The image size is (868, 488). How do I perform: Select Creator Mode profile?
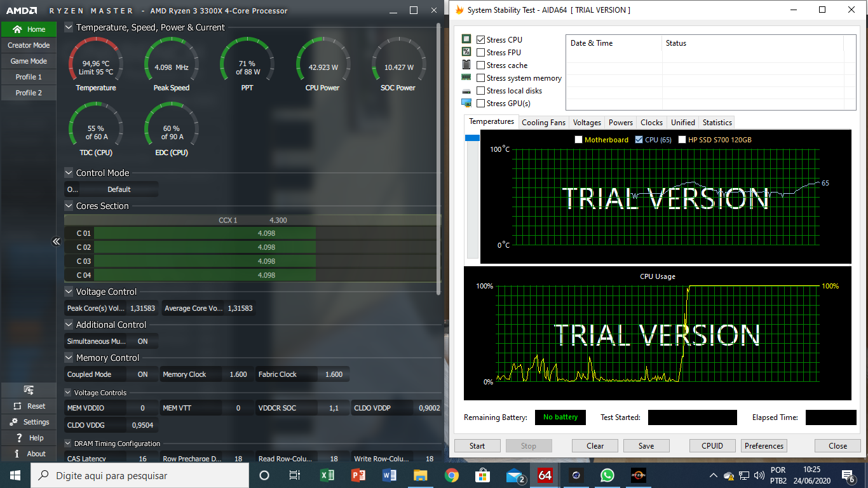click(29, 45)
